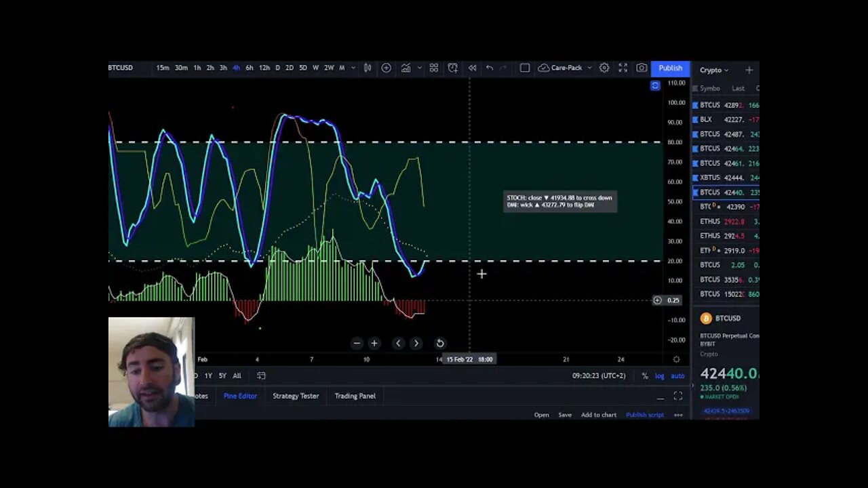
Task: Toggle the auto scale option
Action: 677,375
